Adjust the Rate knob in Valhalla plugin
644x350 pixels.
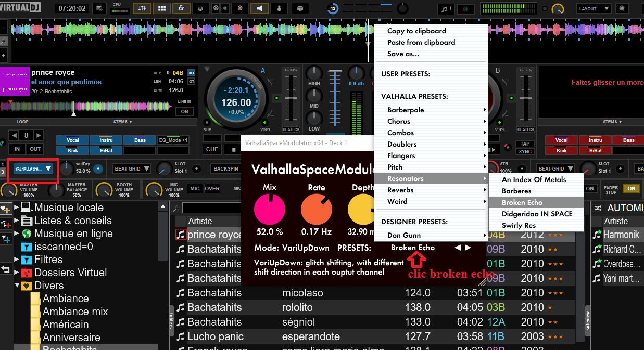pos(317,210)
